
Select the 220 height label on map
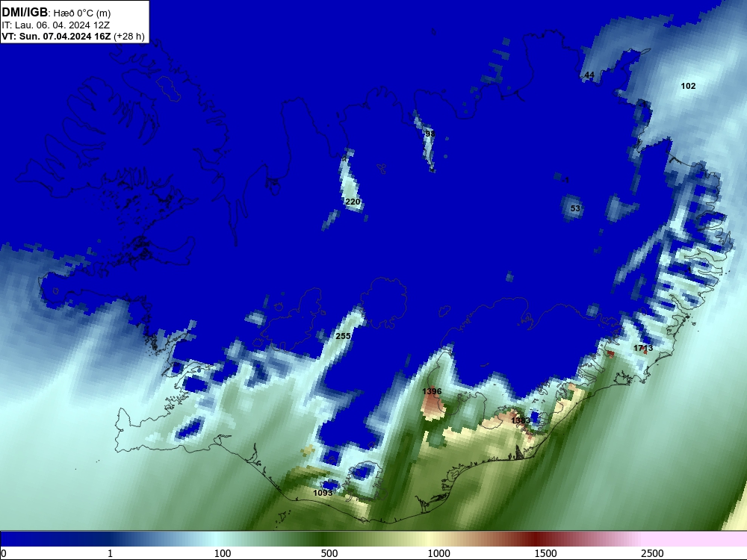click(x=353, y=202)
